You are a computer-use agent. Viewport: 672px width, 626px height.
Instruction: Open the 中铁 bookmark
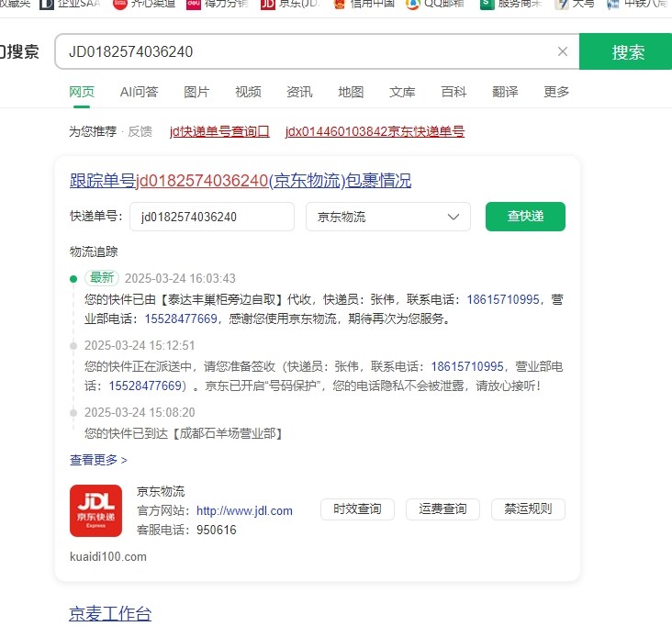639,4
